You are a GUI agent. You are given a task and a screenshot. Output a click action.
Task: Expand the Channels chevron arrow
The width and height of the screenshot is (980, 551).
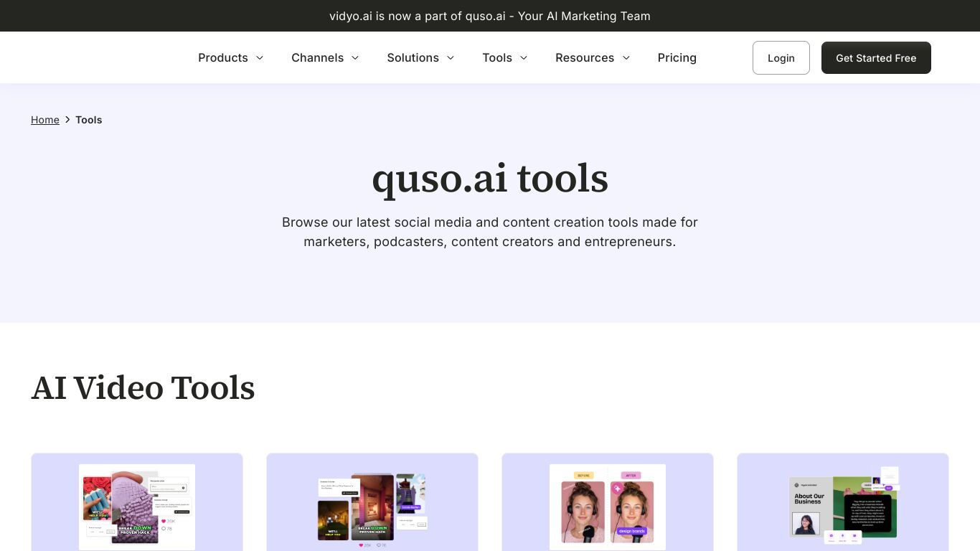point(354,58)
